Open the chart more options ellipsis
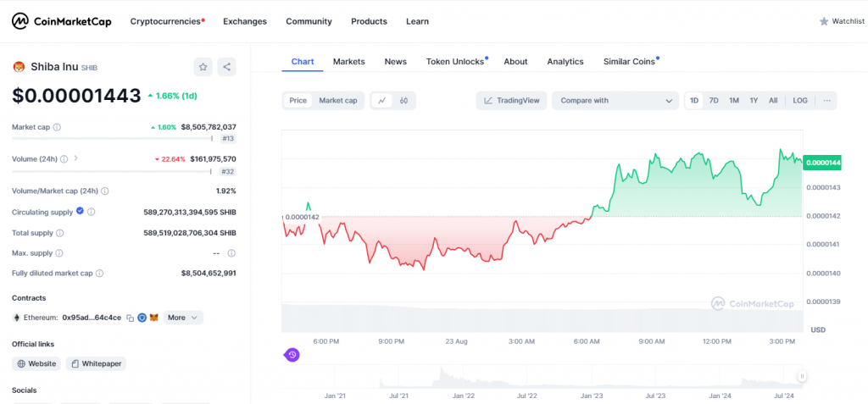Screen dimensions: 868x404 click(826, 101)
